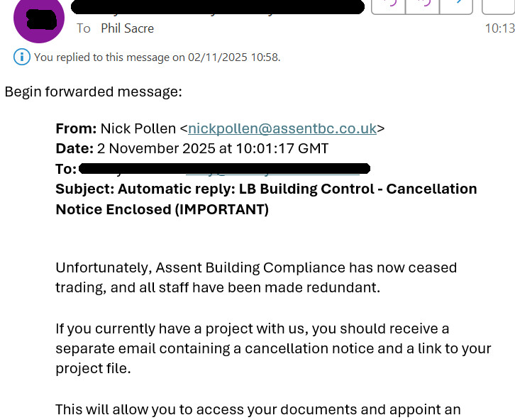Click the Nick Pollen sender name
Image resolution: width=515 pixels, height=420 pixels.
click(138, 128)
